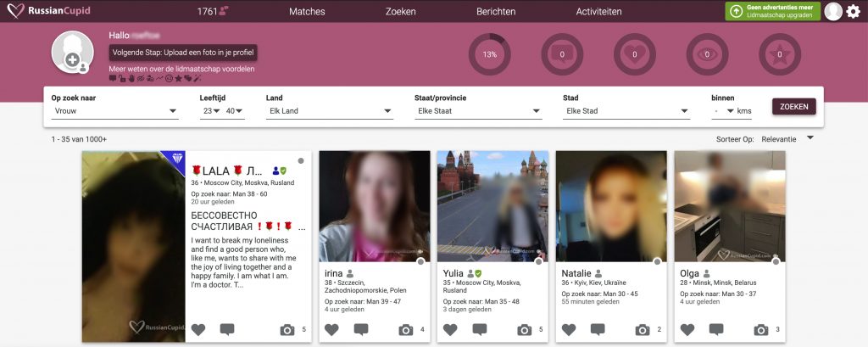Click the favorites star circle
This screenshot has width=868, height=347.
coord(780,54)
